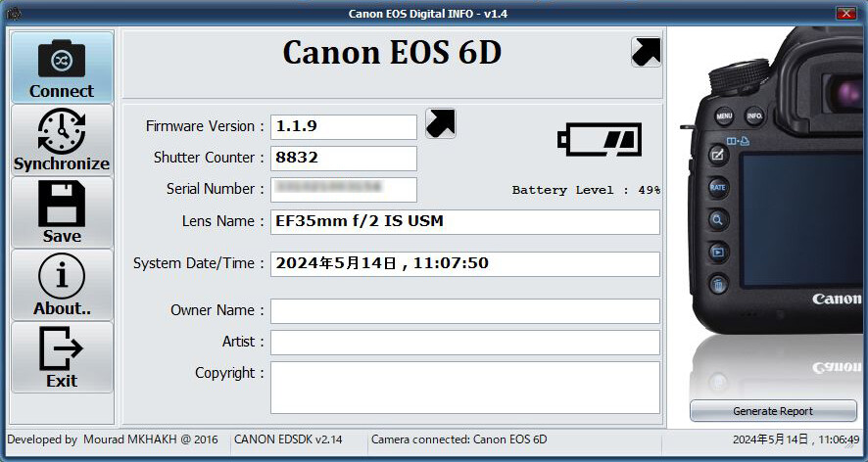The image size is (868, 462).
Task: Close the Canon EOS Digital INFO window
Action: point(845,14)
